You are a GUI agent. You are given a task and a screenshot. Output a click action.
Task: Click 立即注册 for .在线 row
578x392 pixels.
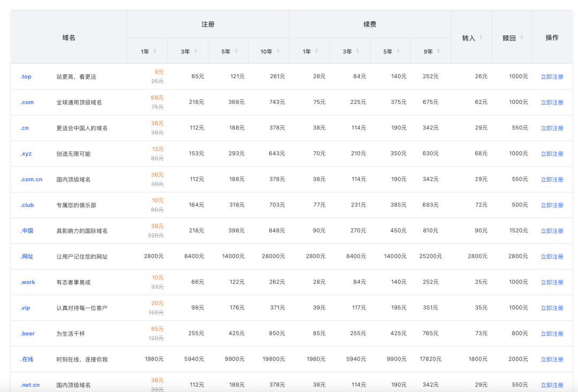(x=552, y=359)
